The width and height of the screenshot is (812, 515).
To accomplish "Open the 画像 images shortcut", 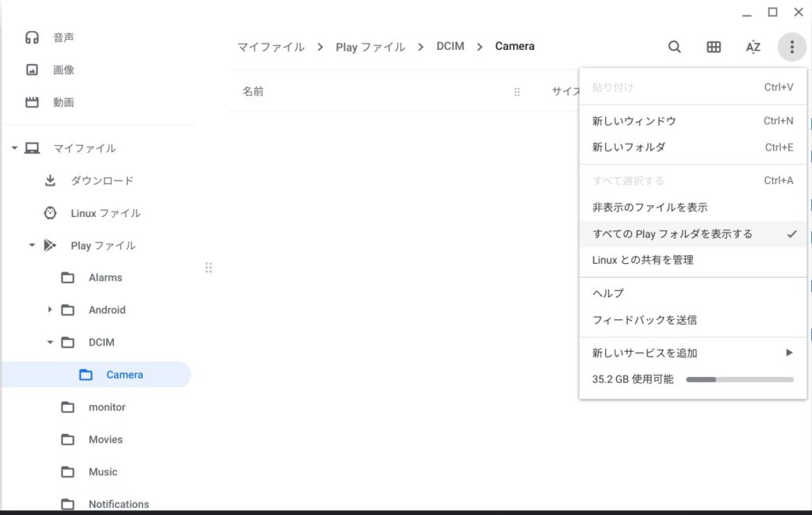I will tap(63, 70).
